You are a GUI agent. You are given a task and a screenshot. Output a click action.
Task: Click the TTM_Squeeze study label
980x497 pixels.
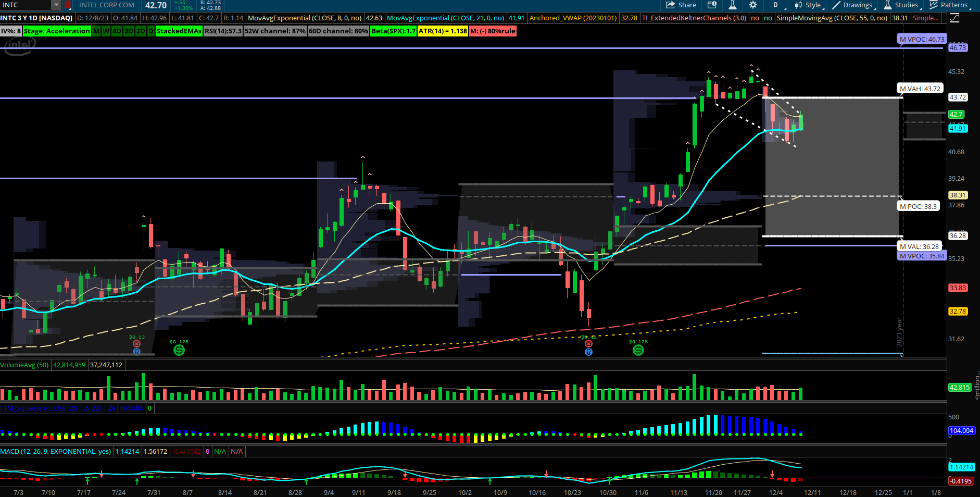tap(58, 408)
